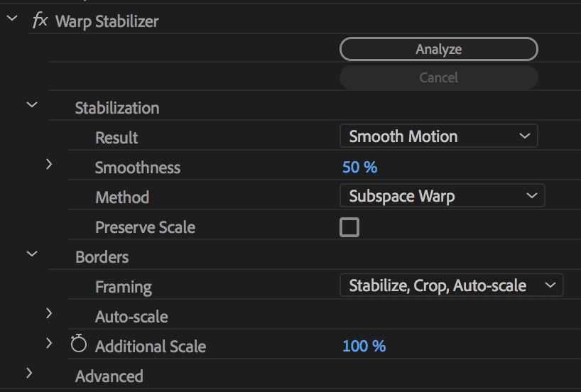Expand the Advanced section

pos(30,373)
